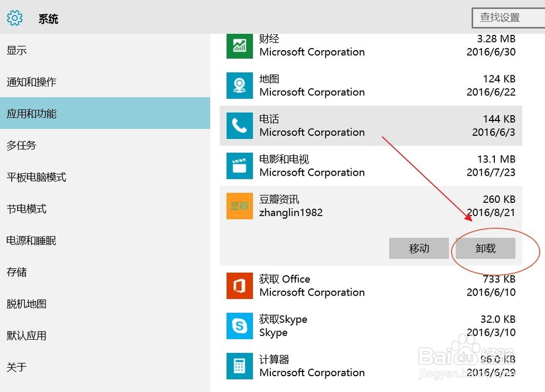Go to 平板电脑模式 settings
Viewport: 545px width, 392px height.
click(x=37, y=177)
